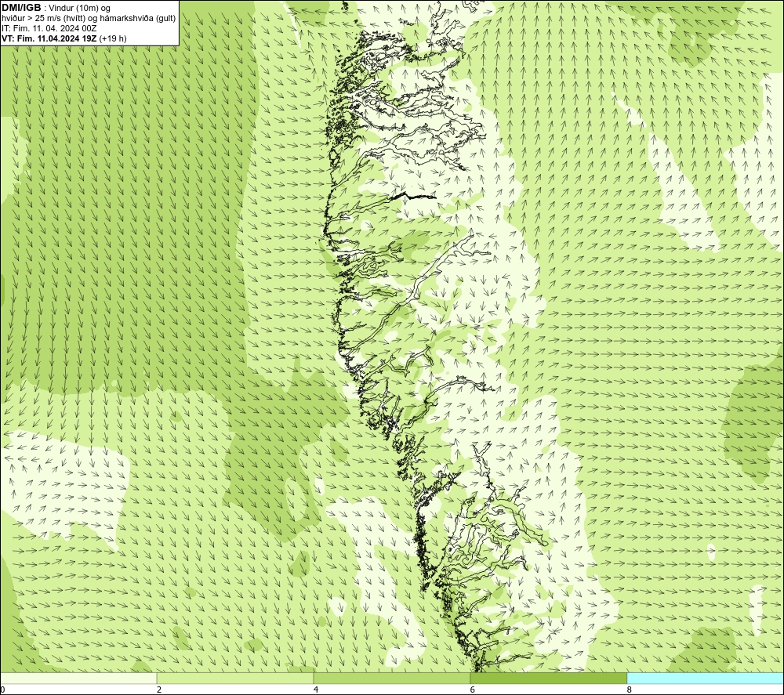Click the scale label '2'
The image size is (784, 695).
159,690
